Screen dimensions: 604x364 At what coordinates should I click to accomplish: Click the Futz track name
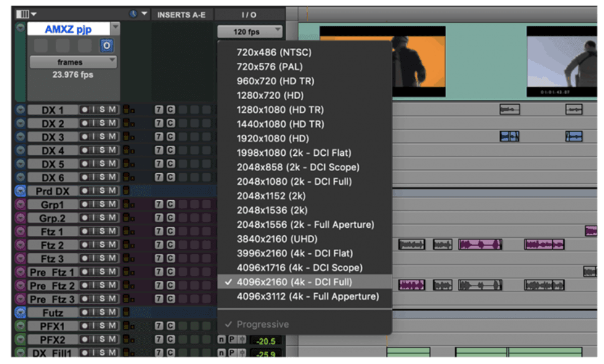pos(53,312)
